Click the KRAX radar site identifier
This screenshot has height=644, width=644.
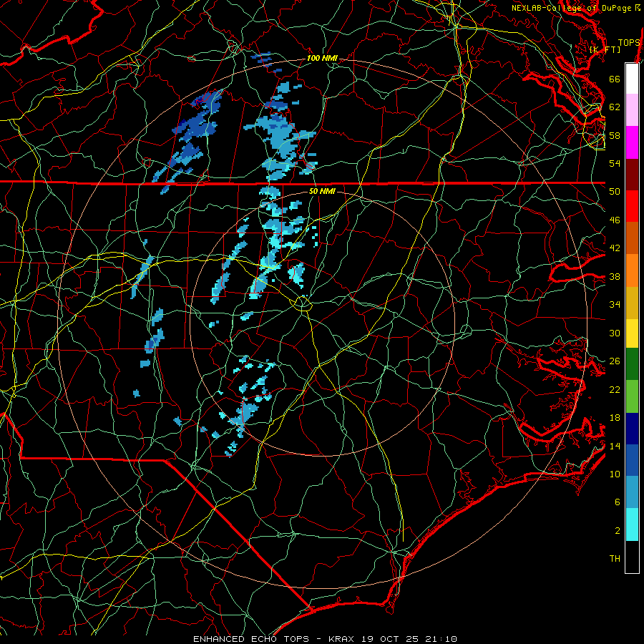pyautogui.click(x=343, y=639)
